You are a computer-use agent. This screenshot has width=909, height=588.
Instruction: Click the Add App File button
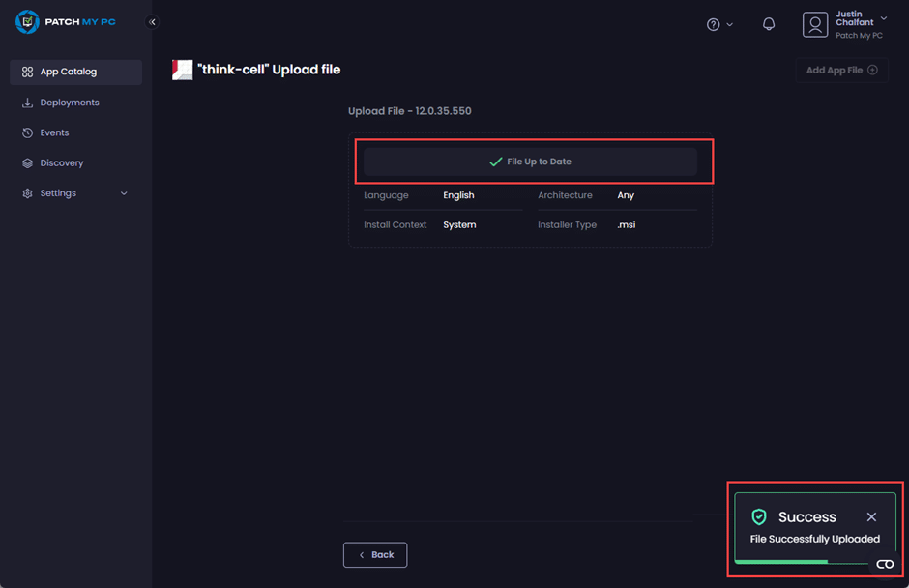(x=841, y=70)
